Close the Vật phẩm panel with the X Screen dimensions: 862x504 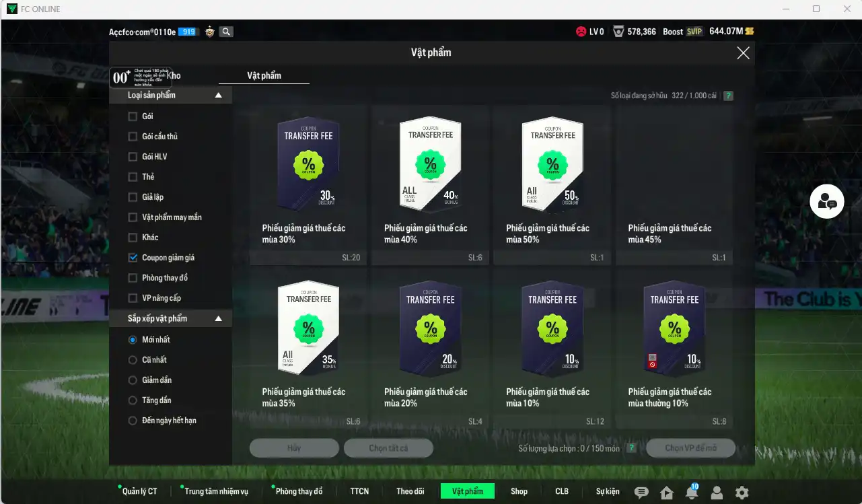743,53
